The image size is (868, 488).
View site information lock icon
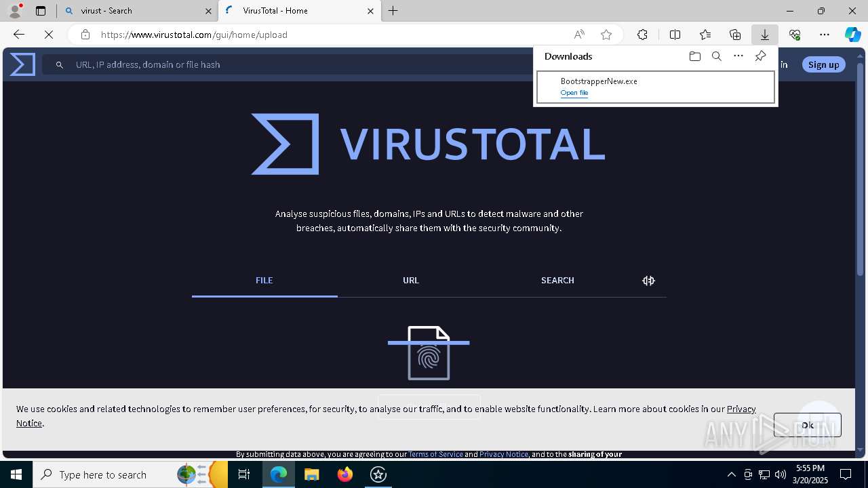(x=85, y=35)
